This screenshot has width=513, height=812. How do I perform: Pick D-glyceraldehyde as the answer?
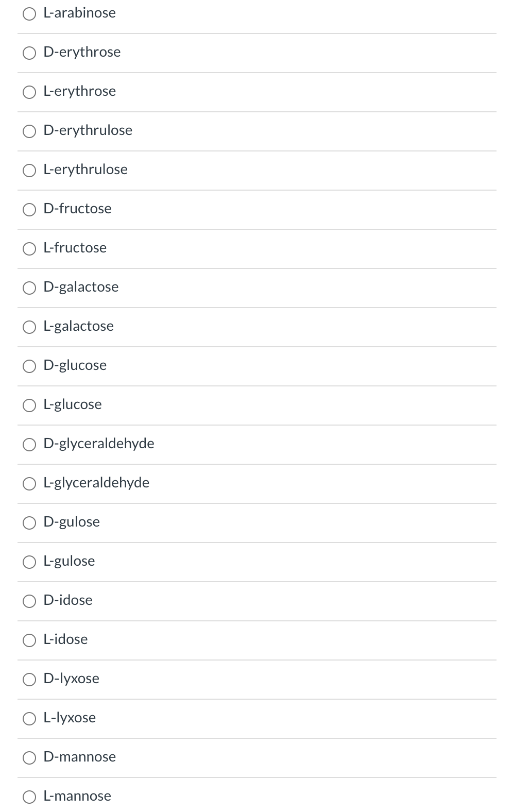29,444
